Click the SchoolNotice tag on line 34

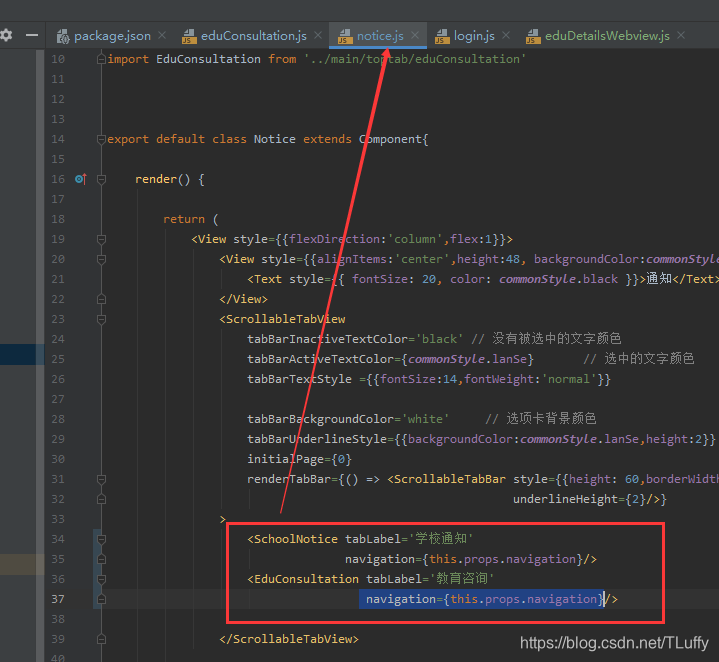click(293, 539)
